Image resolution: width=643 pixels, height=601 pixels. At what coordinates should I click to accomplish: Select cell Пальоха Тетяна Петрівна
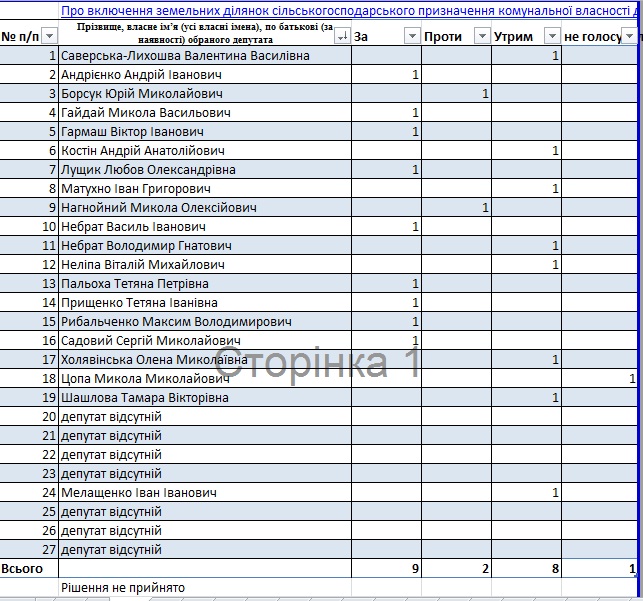click(205, 283)
